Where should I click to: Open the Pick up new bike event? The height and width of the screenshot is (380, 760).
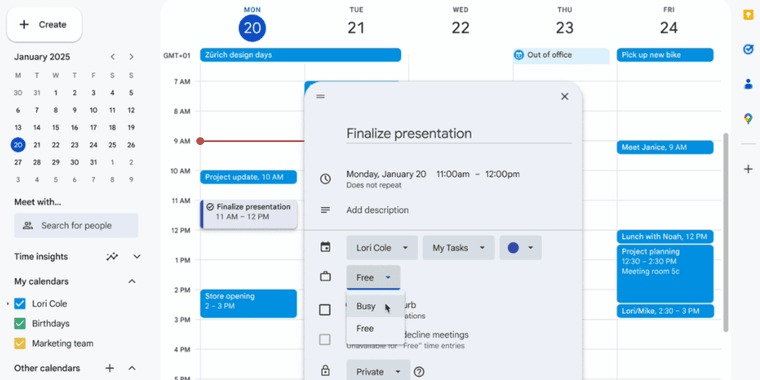point(665,55)
